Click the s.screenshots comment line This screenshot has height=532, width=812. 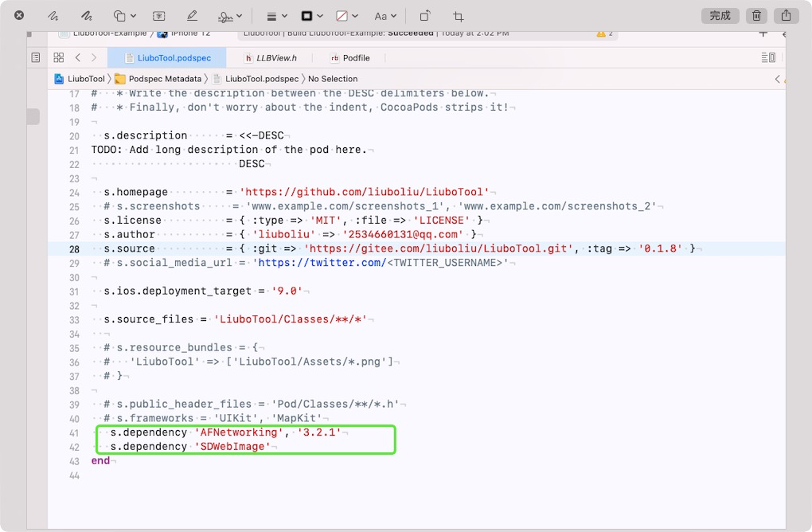(x=380, y=206)
